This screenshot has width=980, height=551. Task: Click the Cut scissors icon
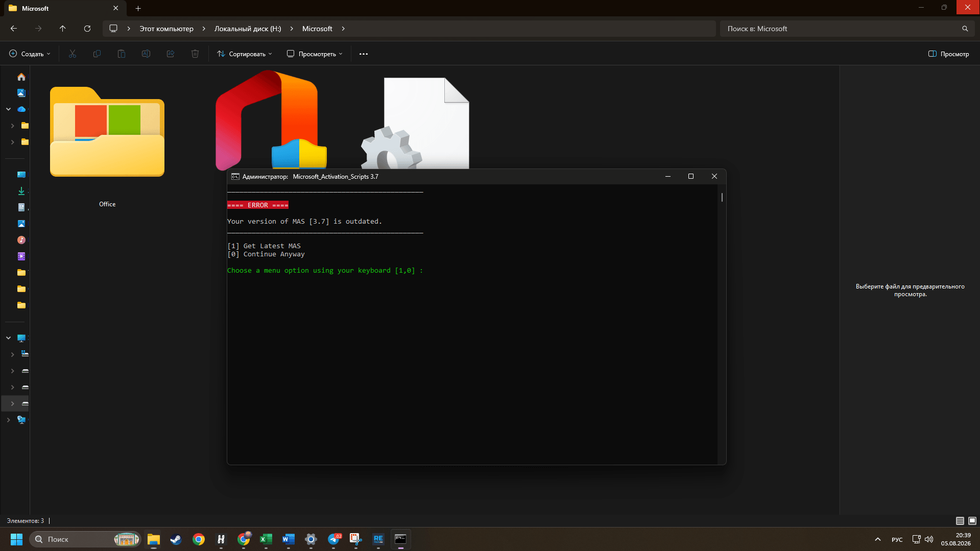click(73, 54)
